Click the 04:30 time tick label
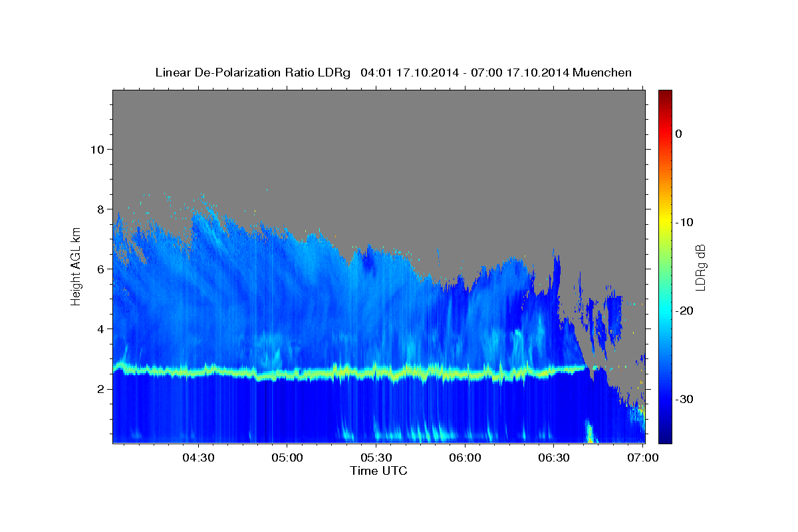The image size is (798, 532). coord(198,458)
